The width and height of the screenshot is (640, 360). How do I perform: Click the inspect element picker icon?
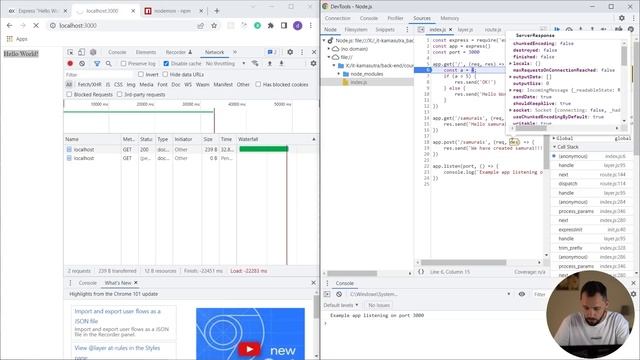coord(70,52)
